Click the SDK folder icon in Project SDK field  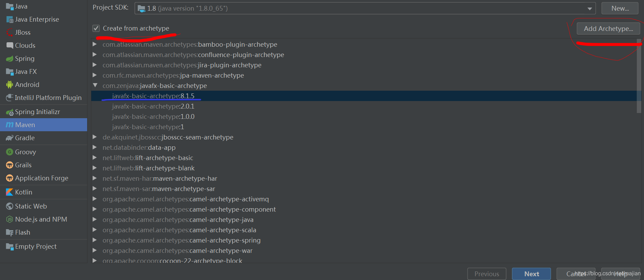[x=141, y=9]
